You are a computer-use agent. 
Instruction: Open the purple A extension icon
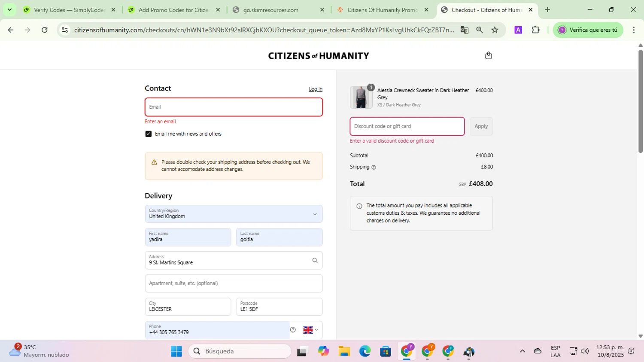point(518,30)
